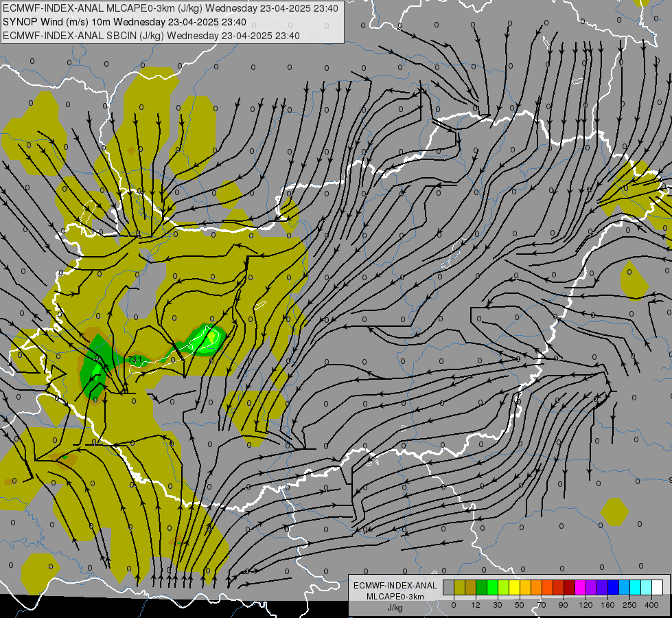Image resolution: width=672 pixels, height=618 pixels.
Task: Click the legend tick label 70
Action: [x=542, y=605]
